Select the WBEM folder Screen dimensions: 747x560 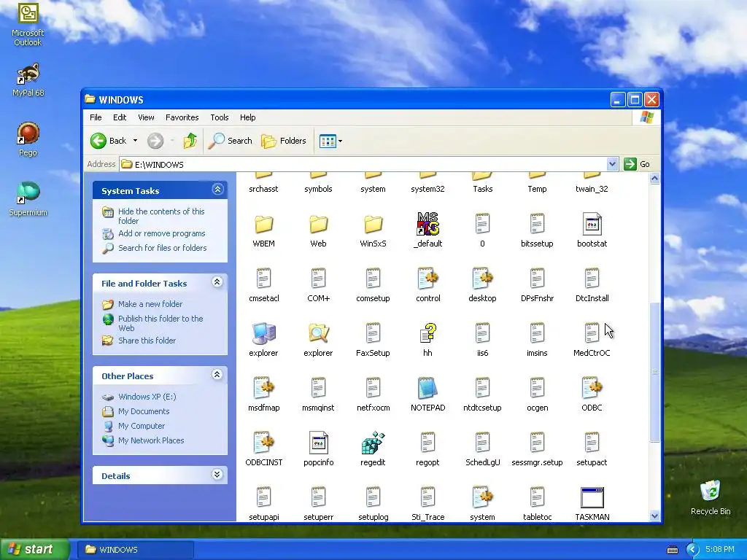(263, 225)
